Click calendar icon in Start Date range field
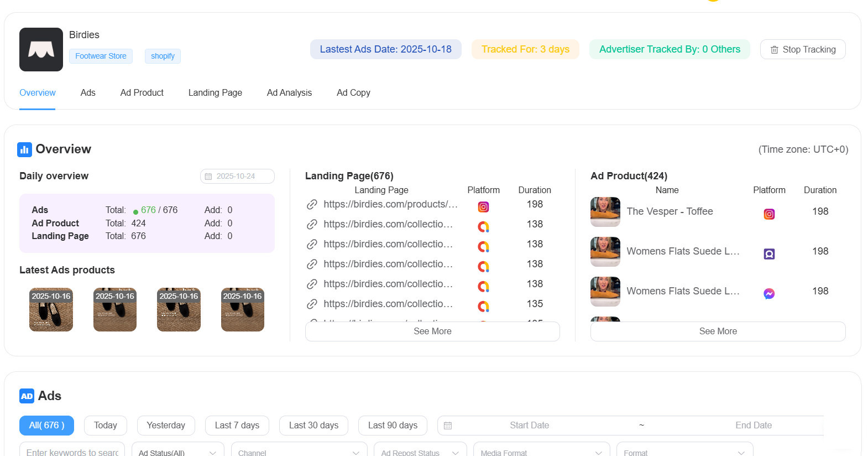This screenshot has width=868, height=456. (448, 426)
